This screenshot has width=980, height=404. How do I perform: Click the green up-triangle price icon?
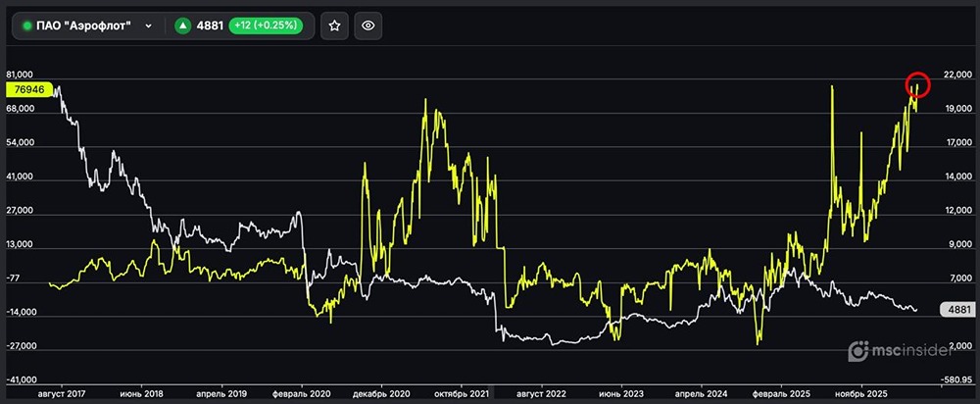(182, 25)
